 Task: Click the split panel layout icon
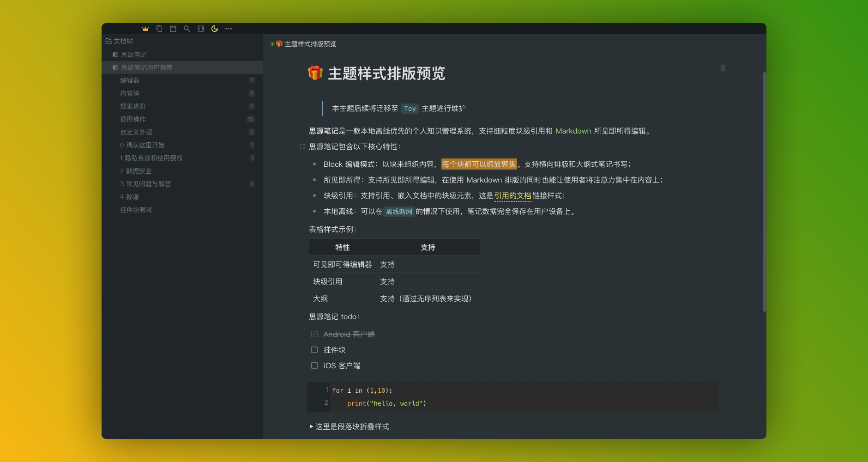click(x=201, y=29)
